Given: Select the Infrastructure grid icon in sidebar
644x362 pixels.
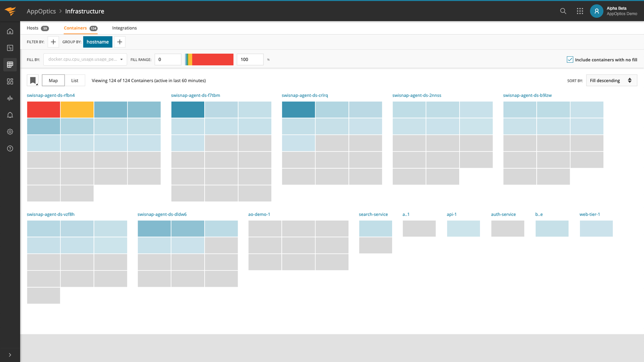Looking at the screenshot, I should click(10, 64).
